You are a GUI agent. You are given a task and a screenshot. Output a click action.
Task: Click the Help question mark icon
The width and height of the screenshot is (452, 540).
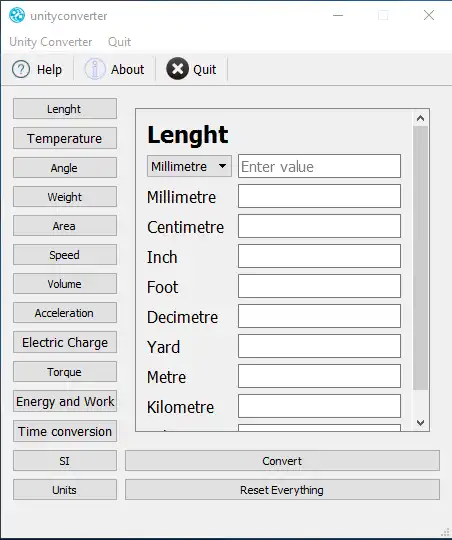pyautogui.click(x=21, y=69)
